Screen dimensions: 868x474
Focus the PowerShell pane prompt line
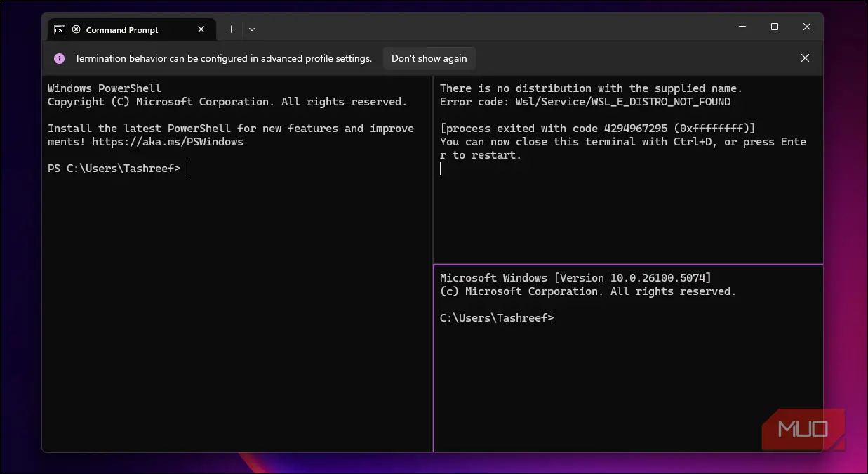[117, 169]
